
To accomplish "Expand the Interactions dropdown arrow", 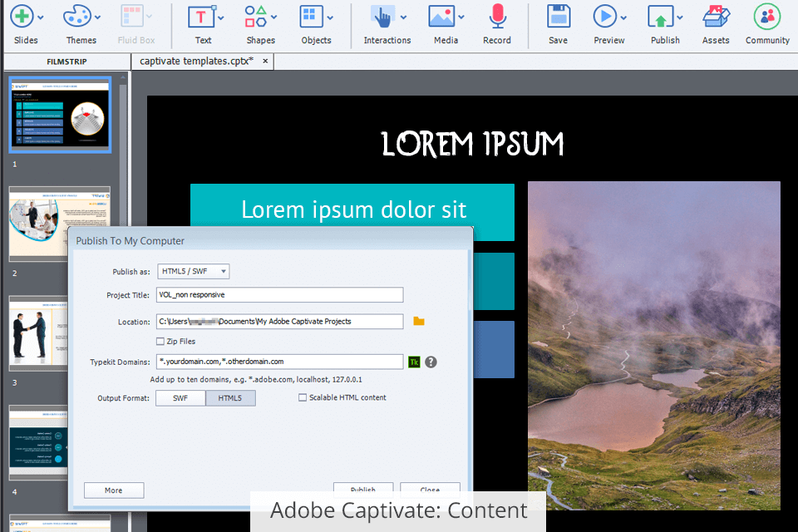I will tap(404, 17).
